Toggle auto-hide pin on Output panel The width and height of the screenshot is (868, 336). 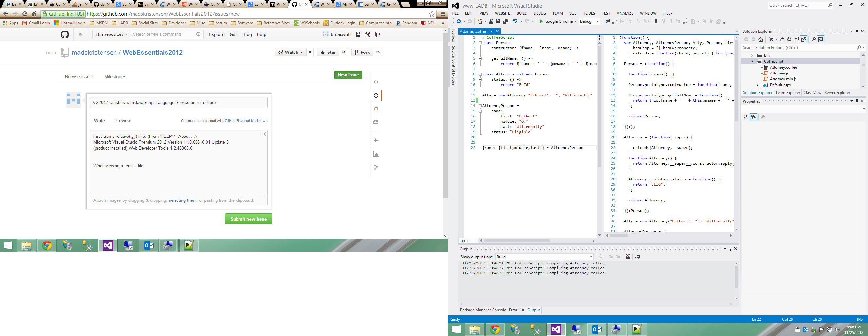pos(730,249)
